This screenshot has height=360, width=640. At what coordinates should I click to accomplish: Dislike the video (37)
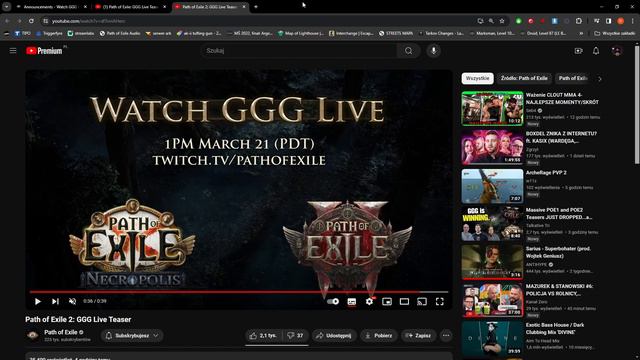[x=296, y=336]
